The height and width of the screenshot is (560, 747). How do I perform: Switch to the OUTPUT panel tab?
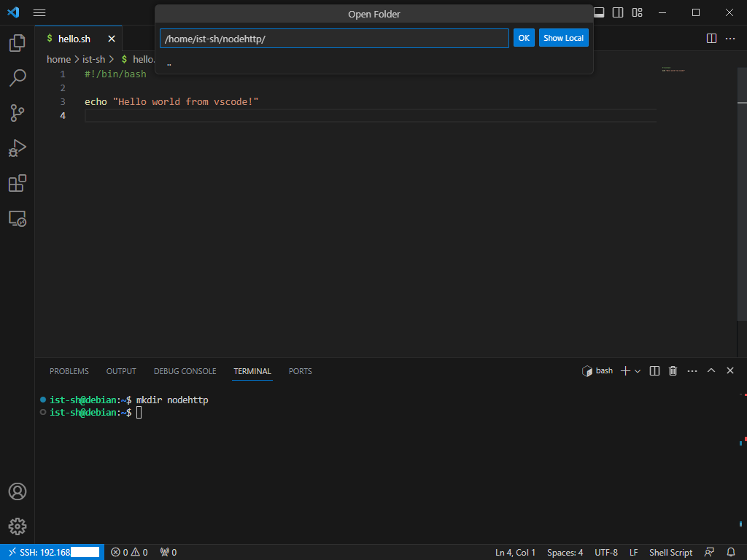[x=120, y=371]
